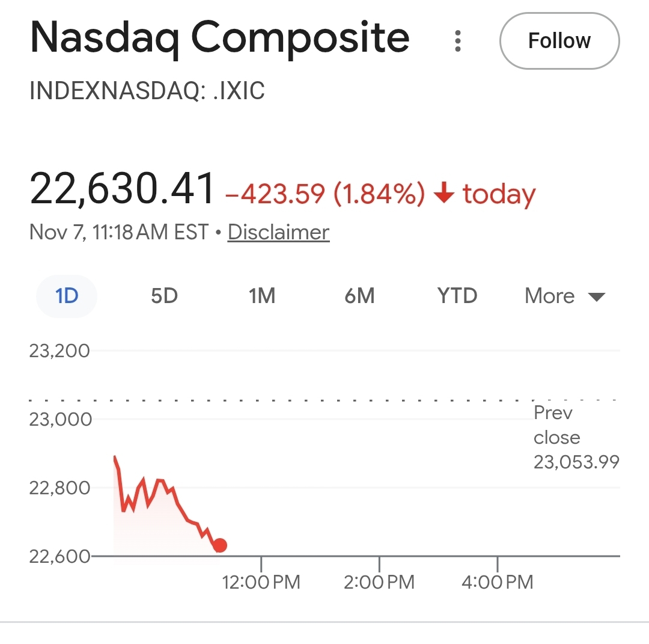Open the Disclaimer link
Viewport: 649px width, 644px height.
(278, 232)
